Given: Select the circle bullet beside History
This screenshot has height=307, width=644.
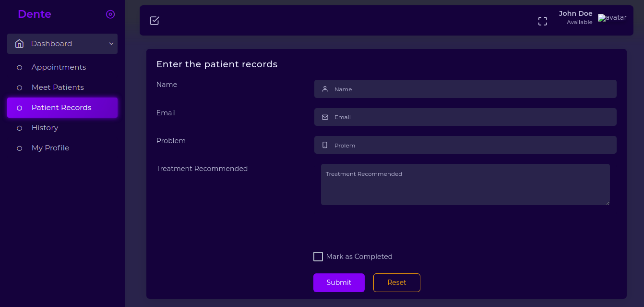Looking at the screenshot, I should 20,128.
